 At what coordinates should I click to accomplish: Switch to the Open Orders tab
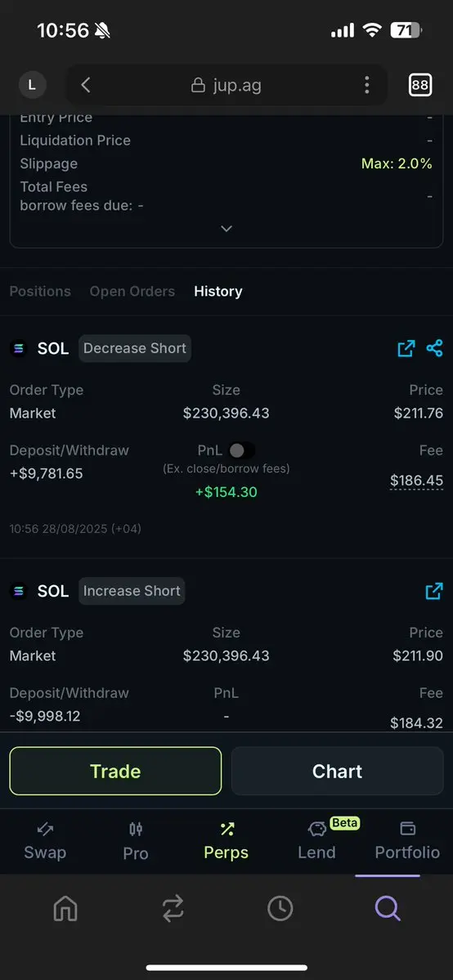click(x=132, y=291)
